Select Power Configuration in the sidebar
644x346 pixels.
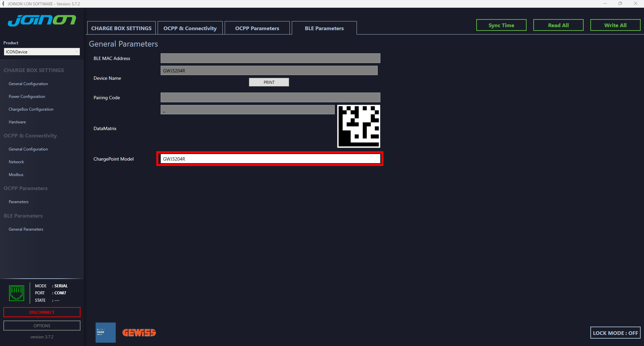(x=27, y=97)
